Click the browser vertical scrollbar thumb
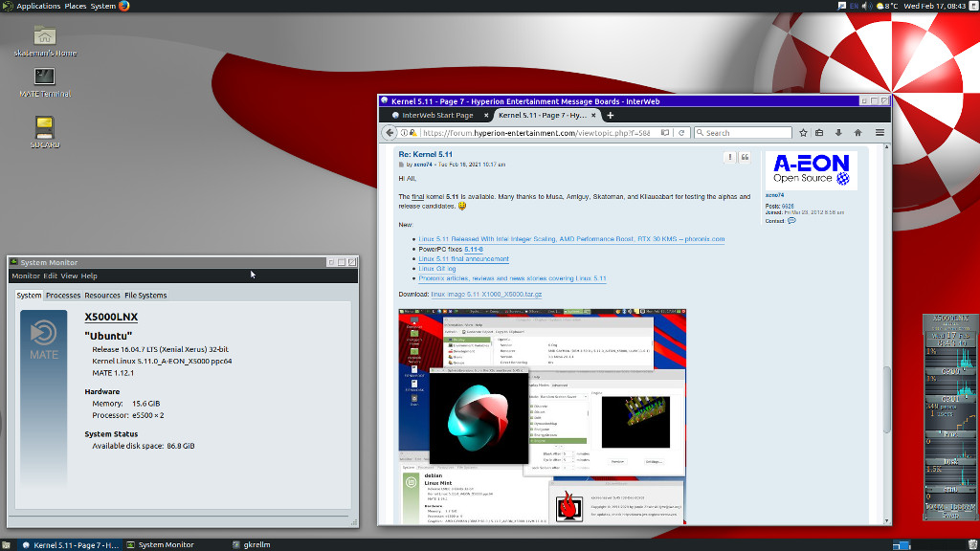 point(886,399)
